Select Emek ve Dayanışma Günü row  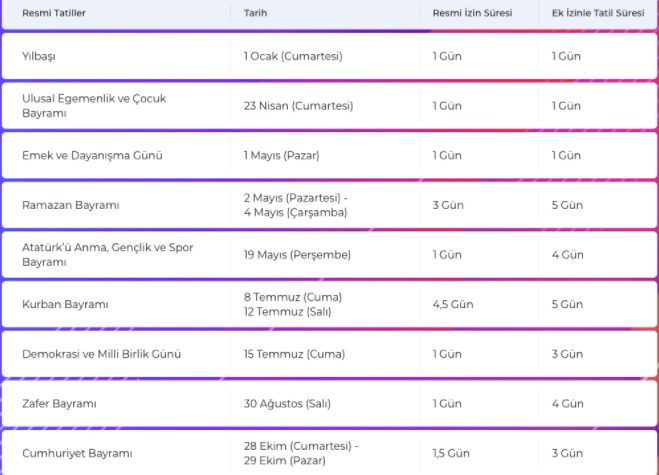tap(329, 156)
